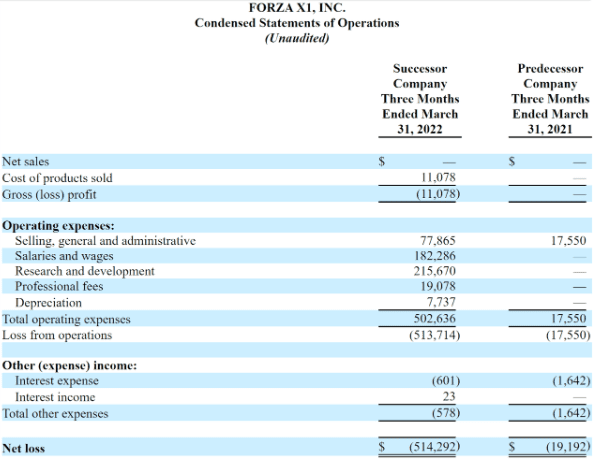Click the Operating expenses section heading
The width and height of the screenshot is (613, 459).
pyautogui.click(x=58, y=226)
